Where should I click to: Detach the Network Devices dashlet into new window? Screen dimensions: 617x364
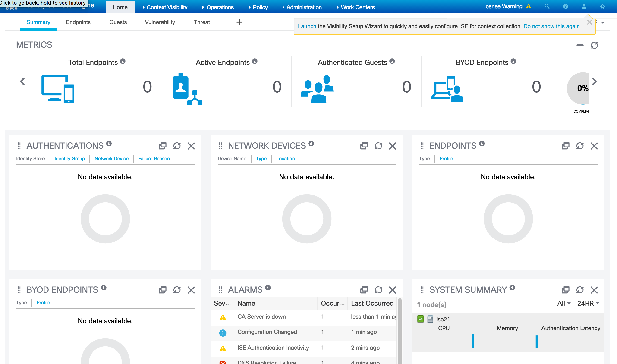coord(364,146)
